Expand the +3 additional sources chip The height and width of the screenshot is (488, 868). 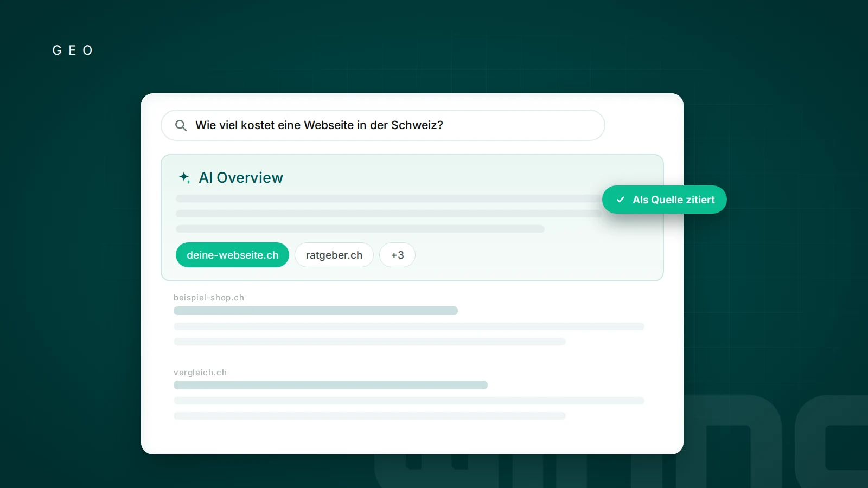397,255
